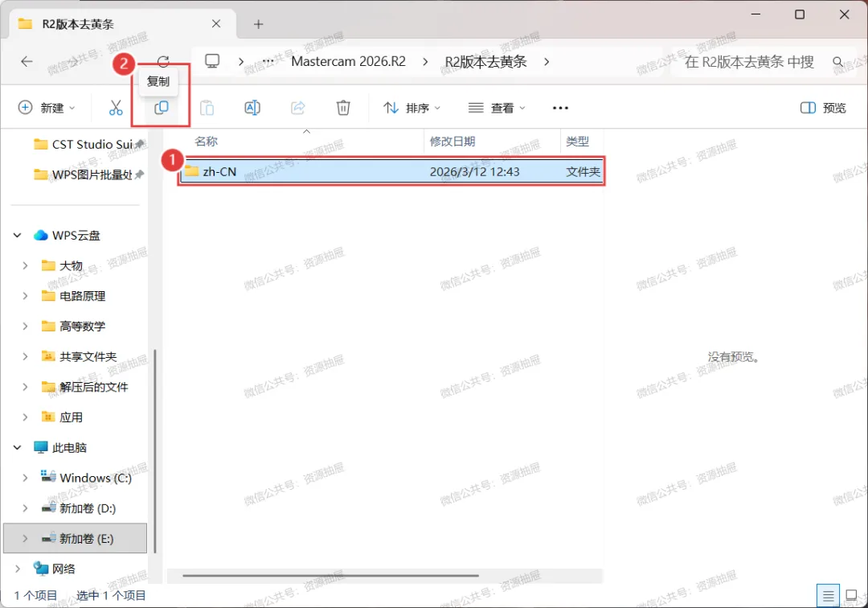Image resolution: width=868 pixels, height=608 pixels.
Task: Click the Delete trash icon
Action: click(x=343, y=108)
